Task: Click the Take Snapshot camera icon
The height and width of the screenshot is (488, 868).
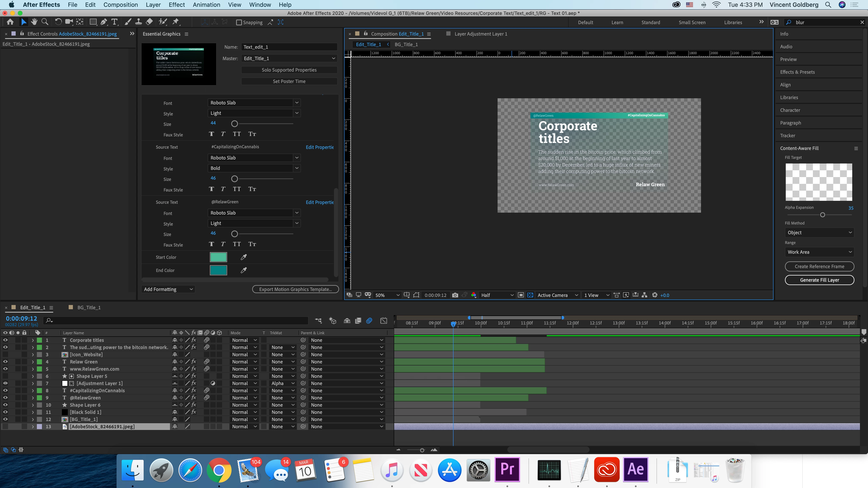Action: click(x=455, y=295)
